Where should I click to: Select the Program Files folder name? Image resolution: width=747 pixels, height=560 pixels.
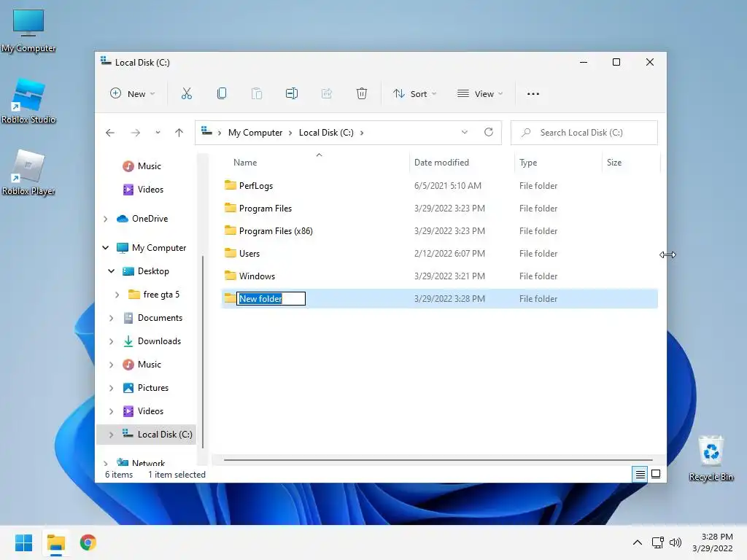pyautogui.click(x=266, y=208)
